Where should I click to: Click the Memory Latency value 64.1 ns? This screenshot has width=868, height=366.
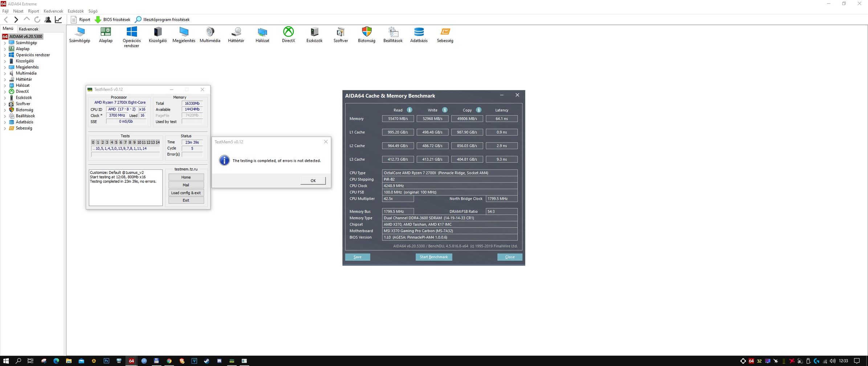tap(502, 119)
